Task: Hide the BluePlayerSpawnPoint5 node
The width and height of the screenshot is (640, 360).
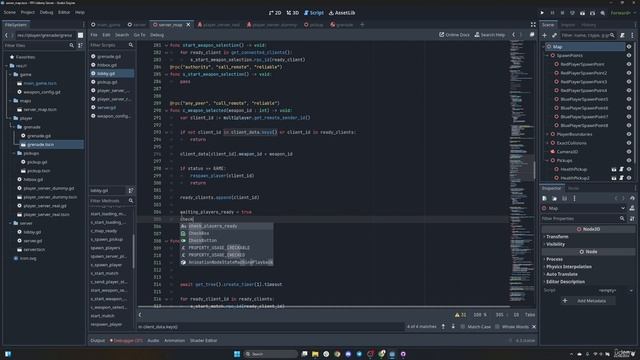Action: click(x=629, y=99)
